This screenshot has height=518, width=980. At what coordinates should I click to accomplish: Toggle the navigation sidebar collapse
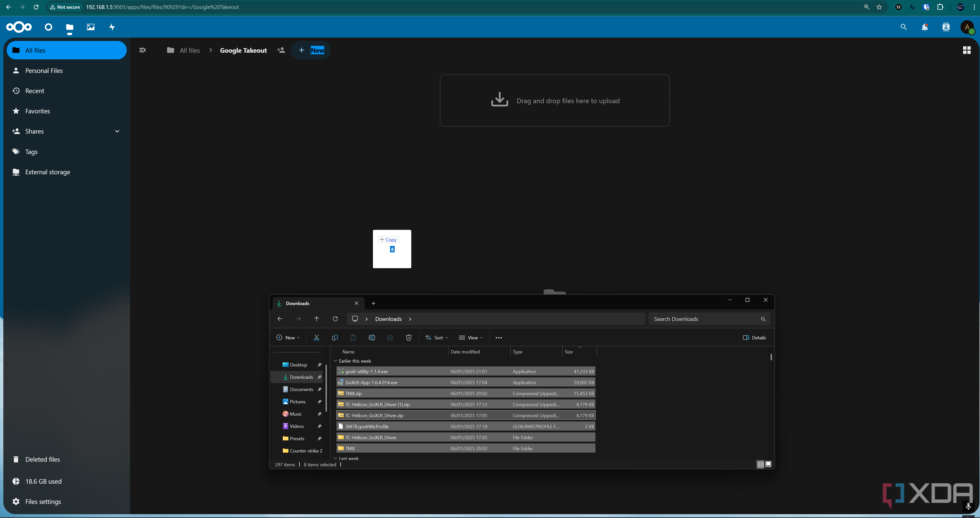[143, 50]
